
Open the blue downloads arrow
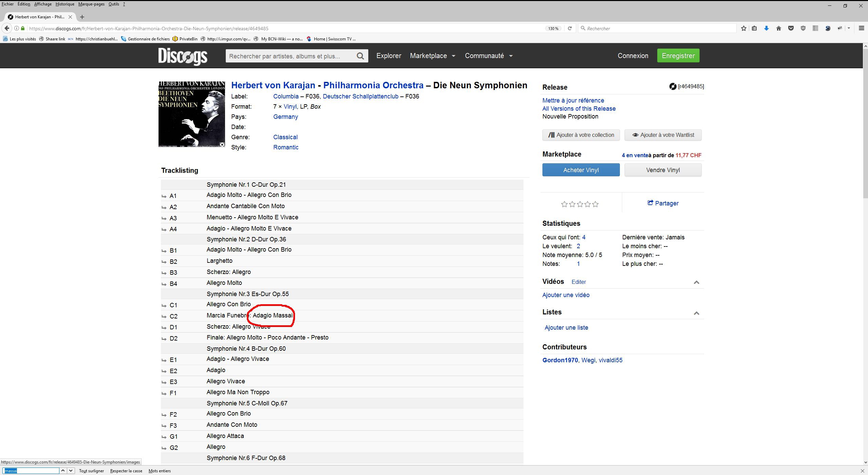click(767, 28)
